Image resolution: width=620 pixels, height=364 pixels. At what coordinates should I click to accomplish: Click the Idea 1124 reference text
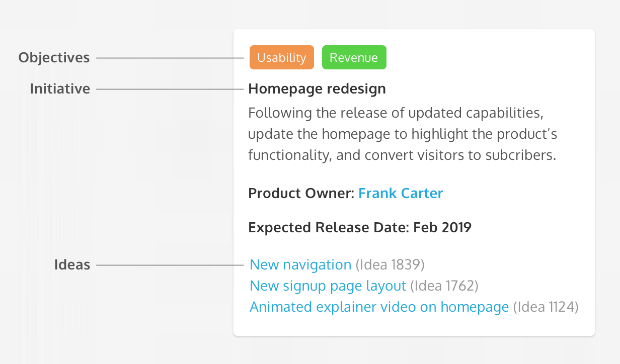click(546, 307)
